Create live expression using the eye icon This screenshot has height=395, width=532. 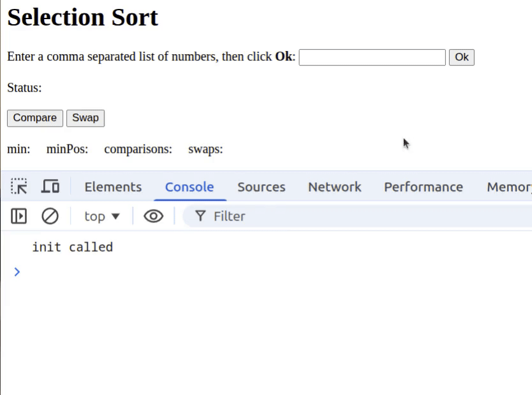[x=153, y=217]
